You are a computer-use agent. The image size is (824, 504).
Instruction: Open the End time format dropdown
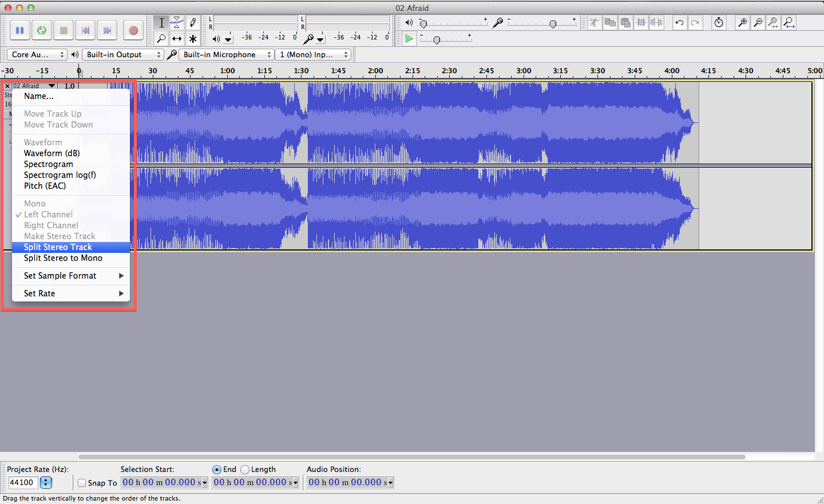[x=295, y=483]
